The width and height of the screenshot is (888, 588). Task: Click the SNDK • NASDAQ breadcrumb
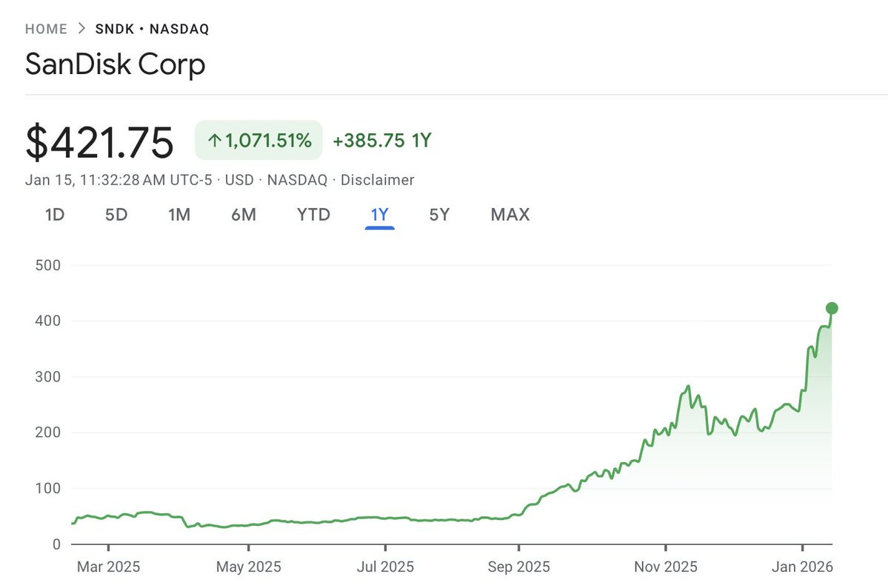tap(152, 29)
